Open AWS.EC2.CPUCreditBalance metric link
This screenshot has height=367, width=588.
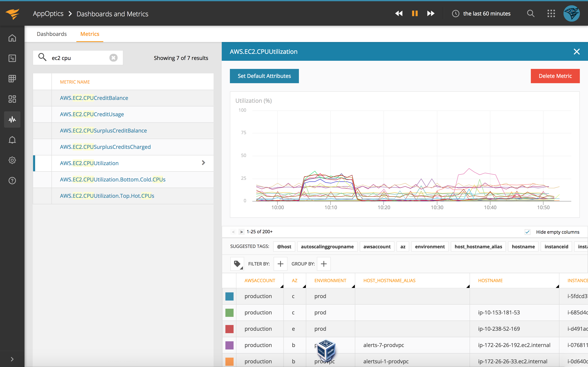click(94, 98)
